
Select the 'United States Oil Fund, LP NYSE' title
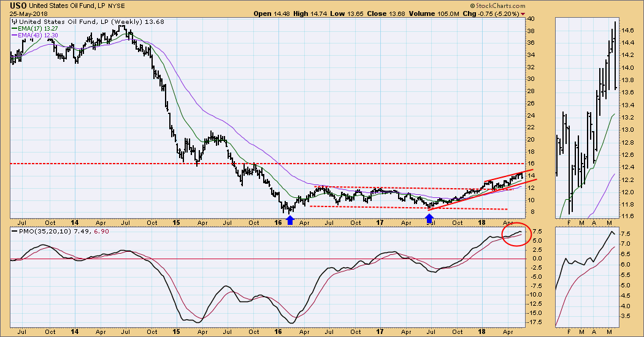[77, 6]
